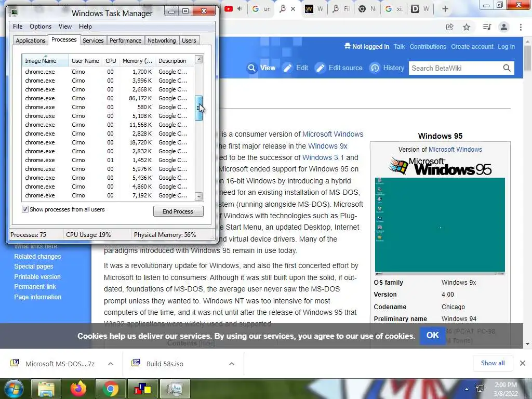Switch to the Users tab

point(189,41)
